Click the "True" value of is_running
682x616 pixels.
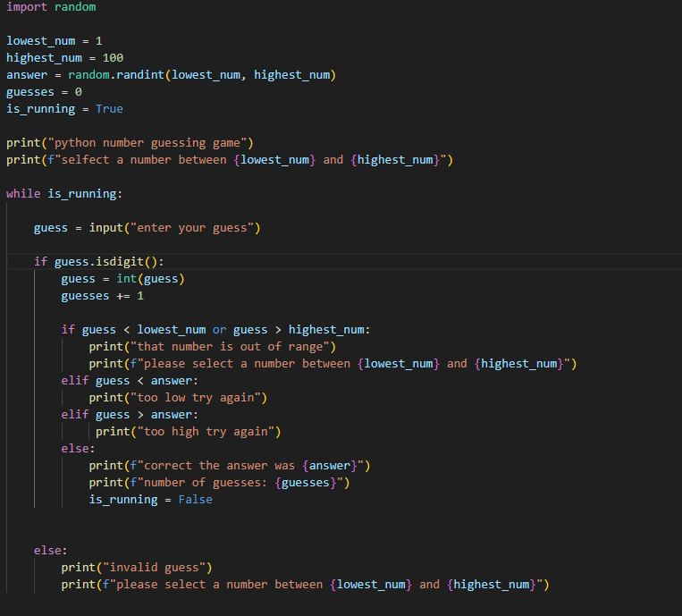click(x=109, y=109)
